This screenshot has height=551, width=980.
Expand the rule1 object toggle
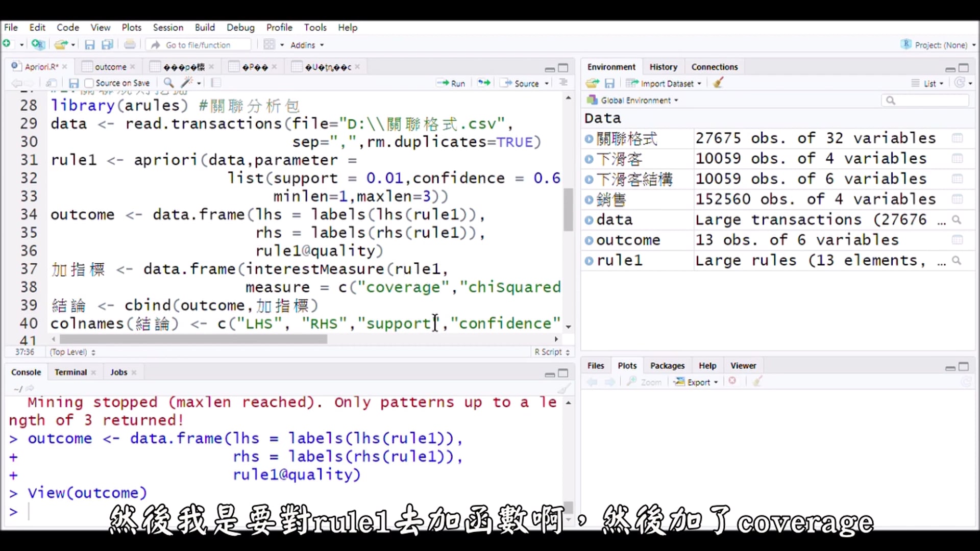589,261
